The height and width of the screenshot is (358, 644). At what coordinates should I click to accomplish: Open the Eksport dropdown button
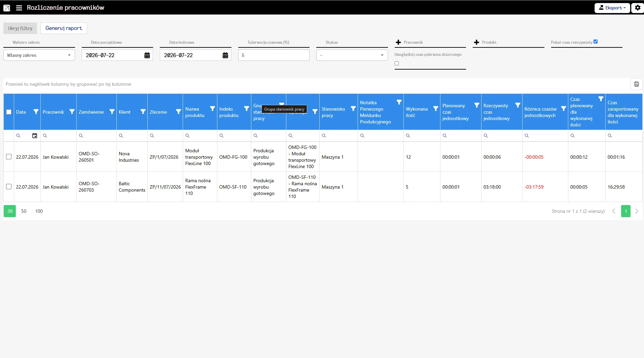(x=612, y=8)
